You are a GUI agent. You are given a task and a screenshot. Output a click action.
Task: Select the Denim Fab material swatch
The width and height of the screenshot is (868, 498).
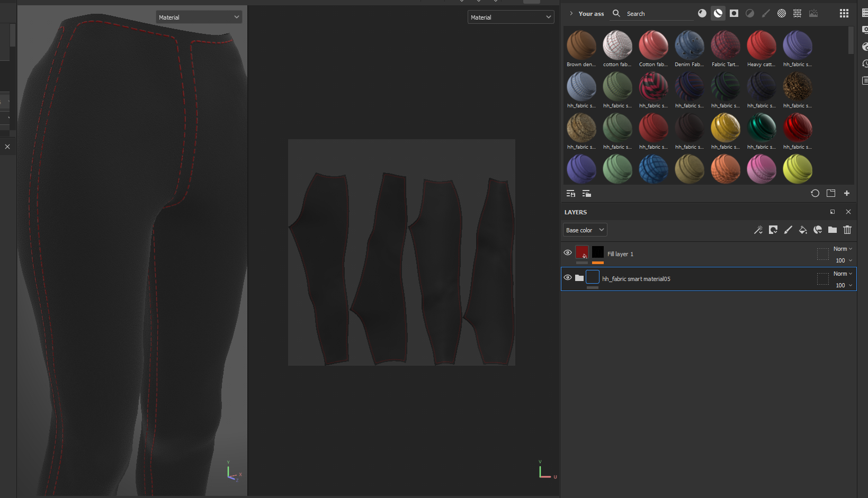tap(690, 47)
